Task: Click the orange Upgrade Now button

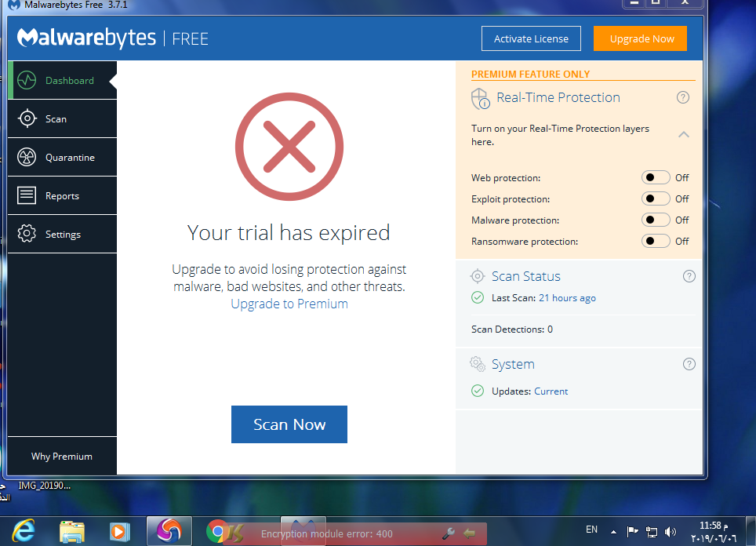Action: click(640, 38)
